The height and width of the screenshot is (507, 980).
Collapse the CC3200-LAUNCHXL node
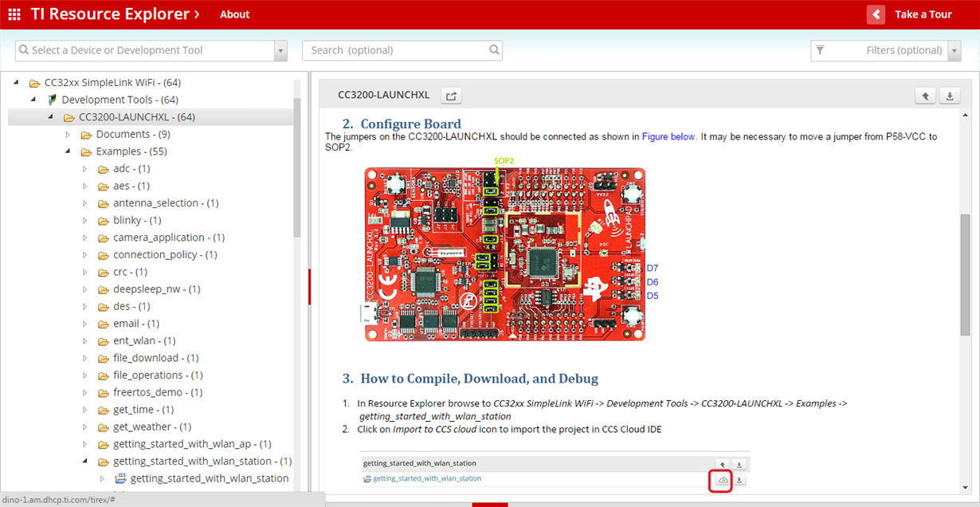tap(50, 117)
